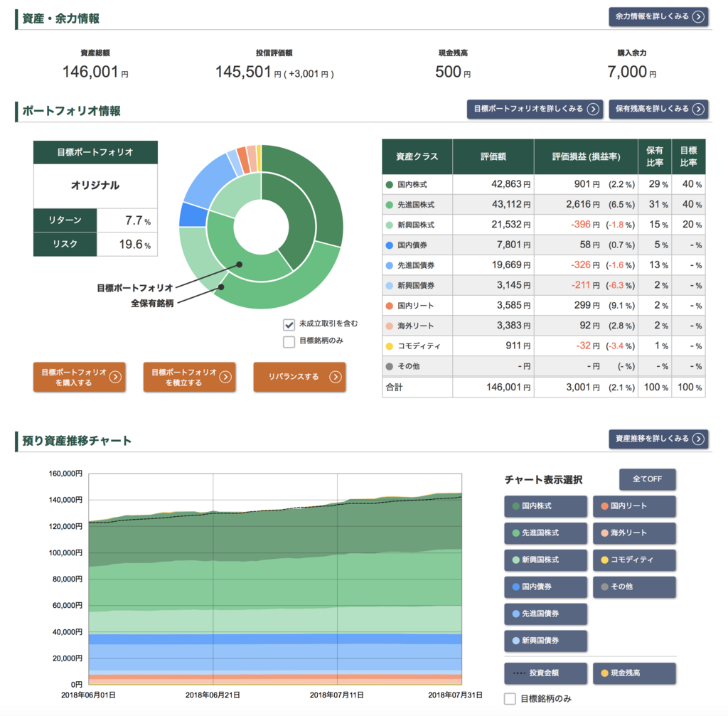Click the リバランスする button
Viewport: 728px width, 716px height.
[x=299, y=377]
